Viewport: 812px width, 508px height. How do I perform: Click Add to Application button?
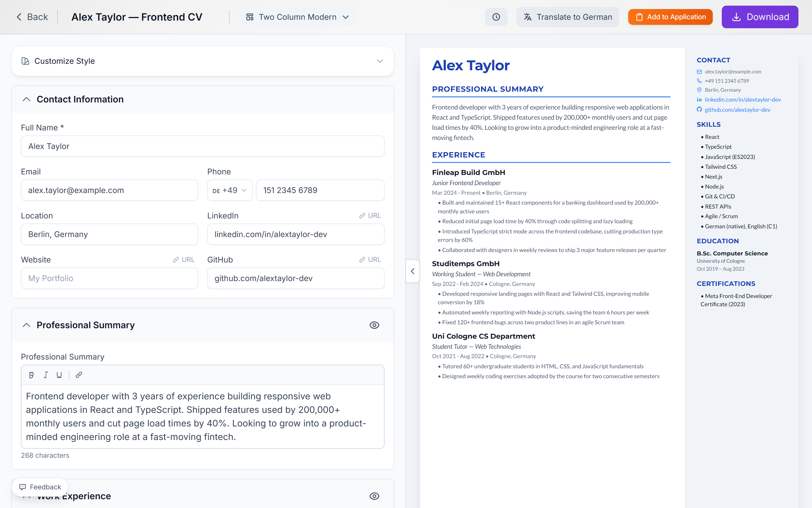pos(670,17)
